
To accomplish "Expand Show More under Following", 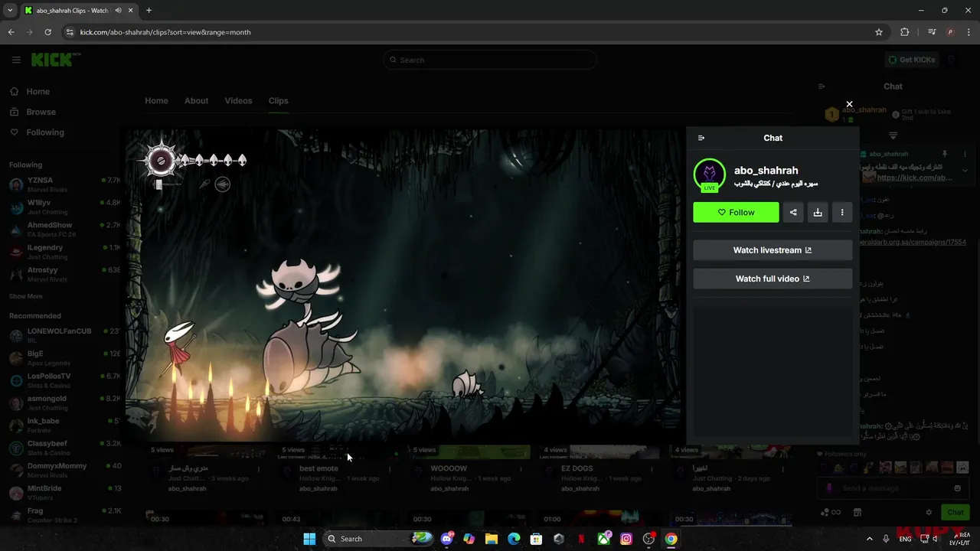I will [26, 296].
